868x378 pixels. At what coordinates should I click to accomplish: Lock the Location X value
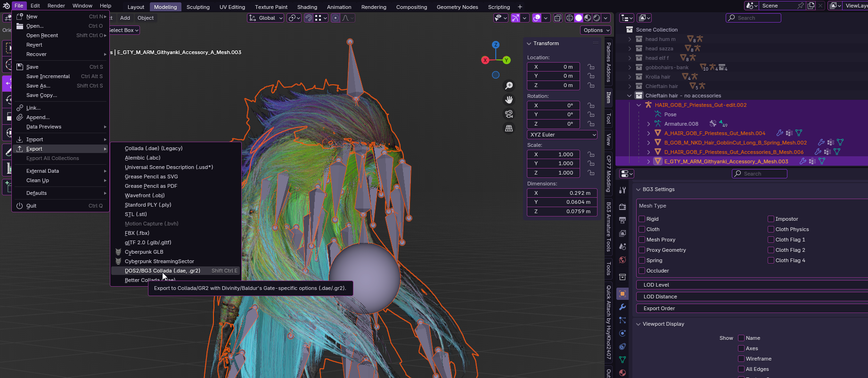(591, 67)
